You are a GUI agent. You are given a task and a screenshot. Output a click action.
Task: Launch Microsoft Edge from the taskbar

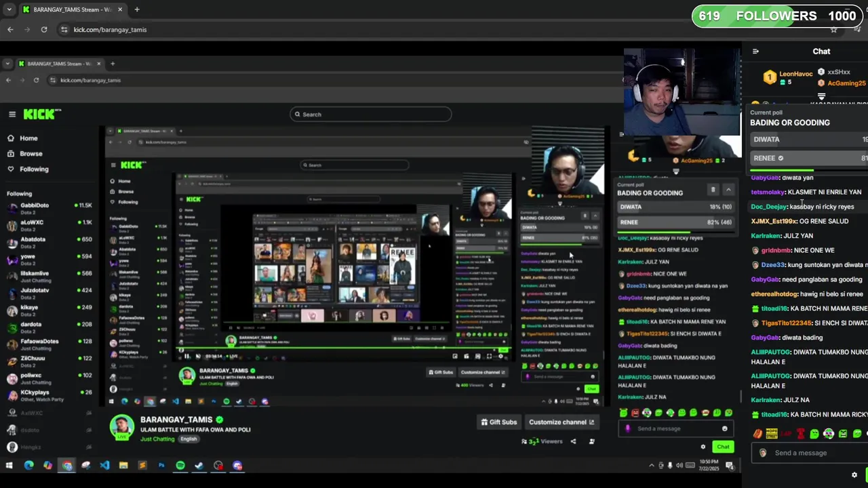click(x=28, y=466)
